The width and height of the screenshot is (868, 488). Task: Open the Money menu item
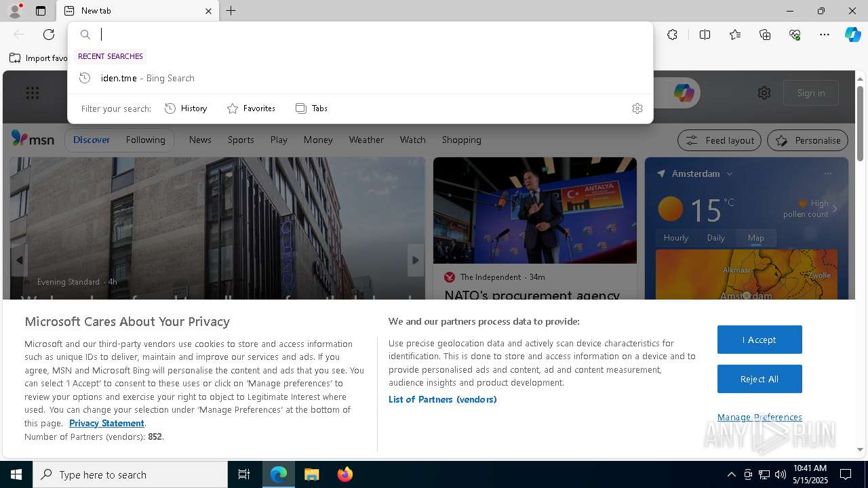coord(318,140)
